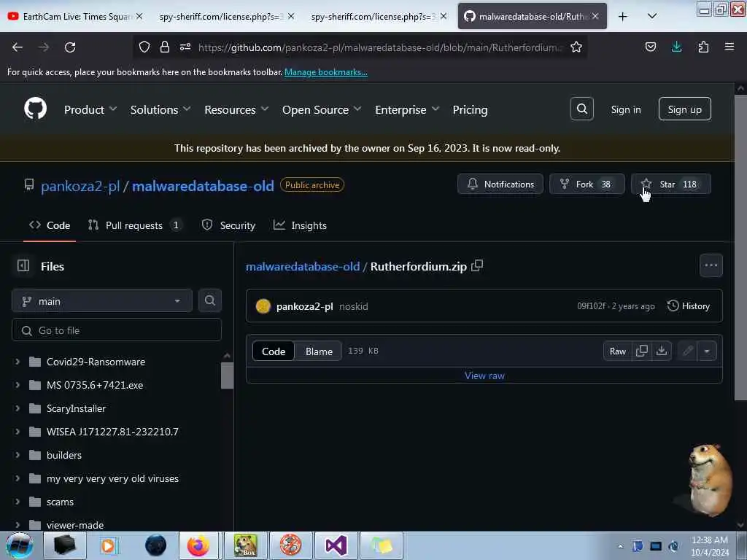Image resolution: width=747 pixels, height=560 pixels.
Task: Open the media player taskbar icon
Action: 109,545
